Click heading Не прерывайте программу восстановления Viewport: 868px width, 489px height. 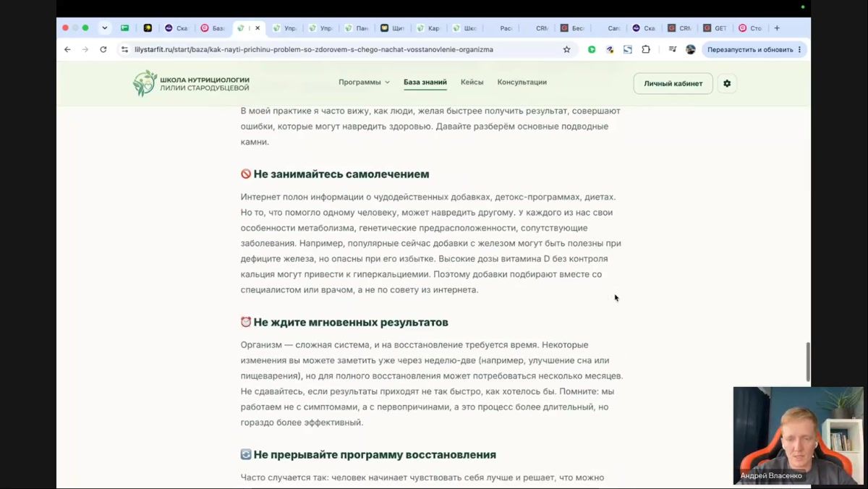pyautogui.click(x=375, y=454)
